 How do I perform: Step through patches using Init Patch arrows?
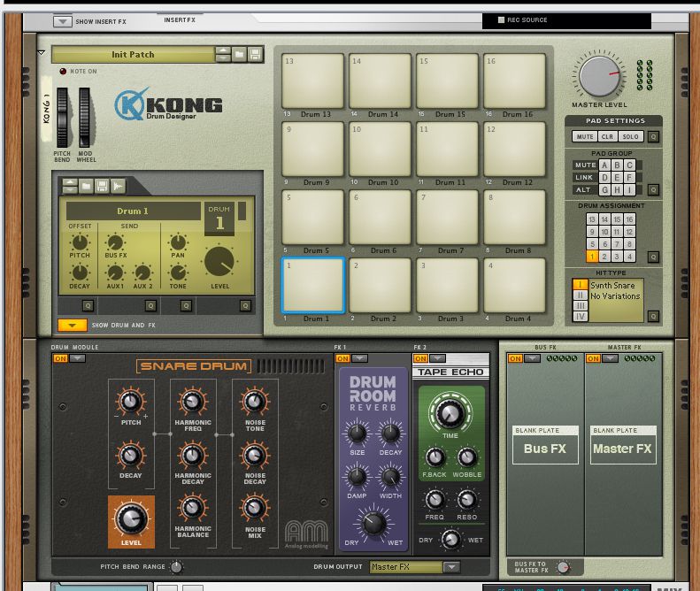click(x=223, y=55)
